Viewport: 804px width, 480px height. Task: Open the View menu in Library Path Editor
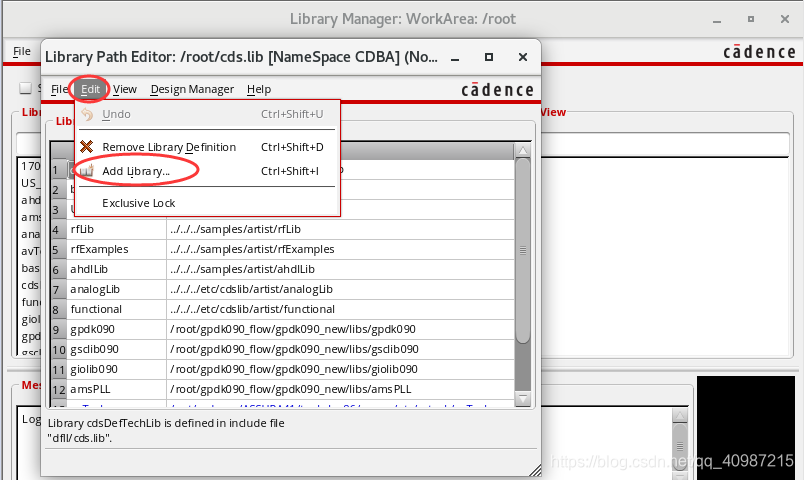(125, 89)
